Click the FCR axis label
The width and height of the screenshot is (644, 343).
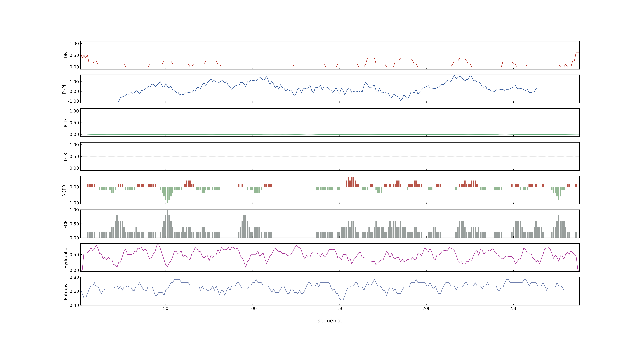[x=66, y=224]
